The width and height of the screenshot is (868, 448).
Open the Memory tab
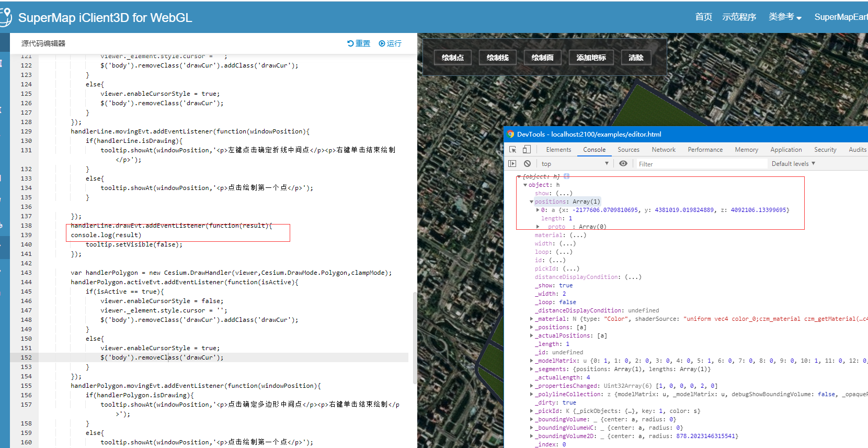746,150
